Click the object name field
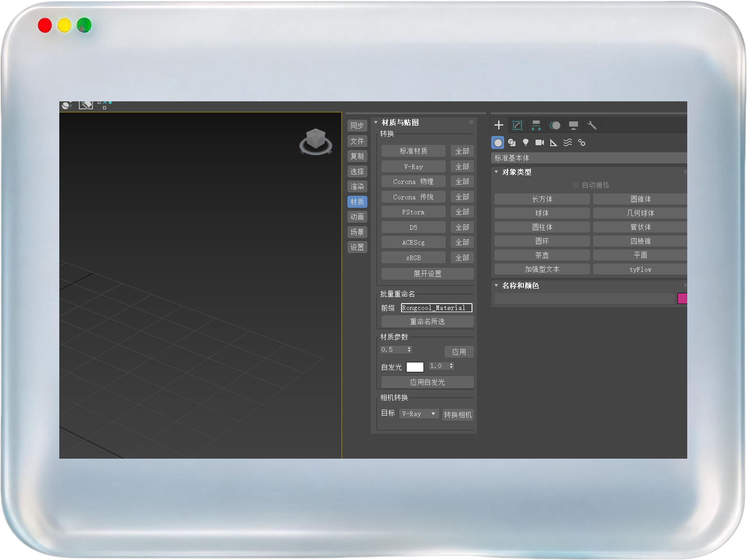This screenshot has height=560, width=747. (585, 298)
